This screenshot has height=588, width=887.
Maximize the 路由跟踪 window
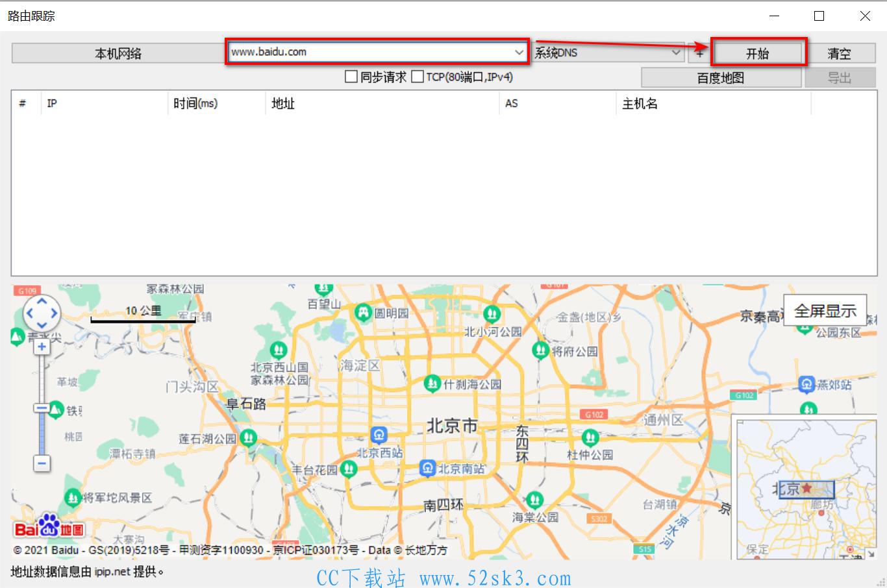click(819, 16)
